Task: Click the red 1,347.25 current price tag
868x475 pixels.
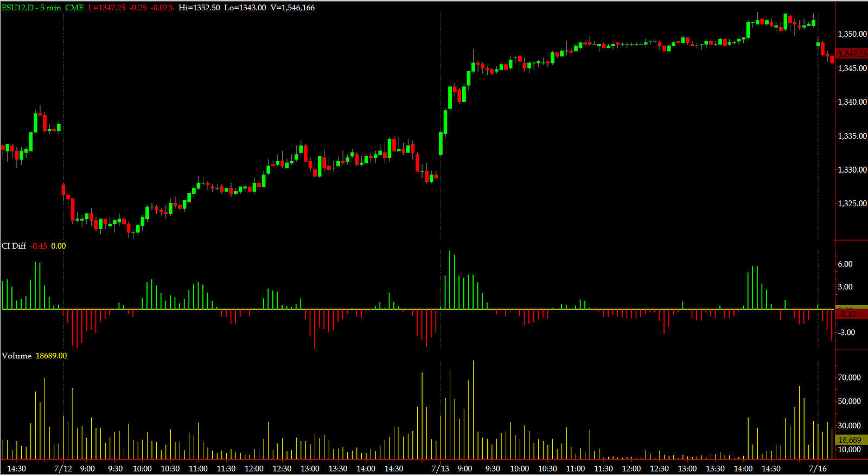Action: pos(852,53)
